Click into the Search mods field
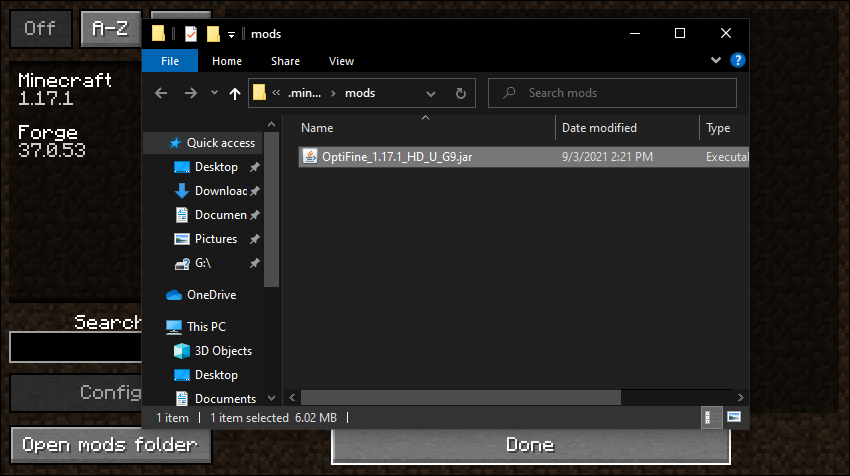The height and width of the screenshot is (476, 850). click(612, 93)
